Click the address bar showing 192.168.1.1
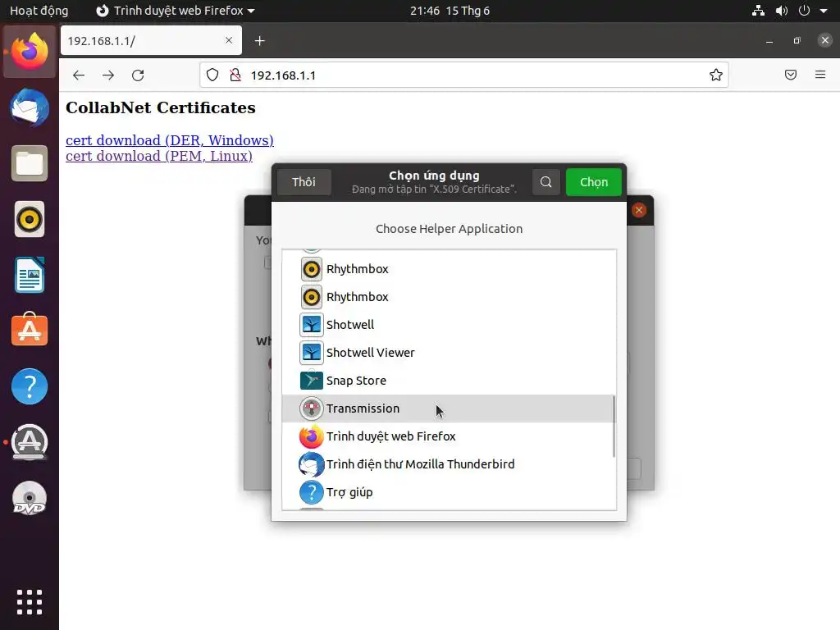The width and height of the screenshot is (840, 630). (x=464, y=75)
